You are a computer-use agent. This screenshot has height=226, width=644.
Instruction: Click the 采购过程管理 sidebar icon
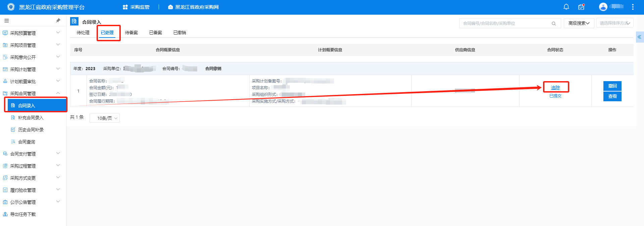point(5,166)
